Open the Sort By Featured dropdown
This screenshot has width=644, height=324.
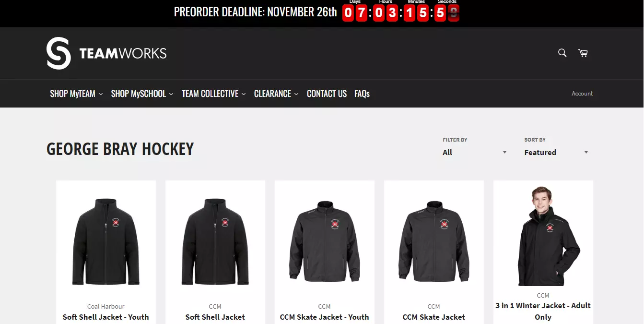[556, 152]
